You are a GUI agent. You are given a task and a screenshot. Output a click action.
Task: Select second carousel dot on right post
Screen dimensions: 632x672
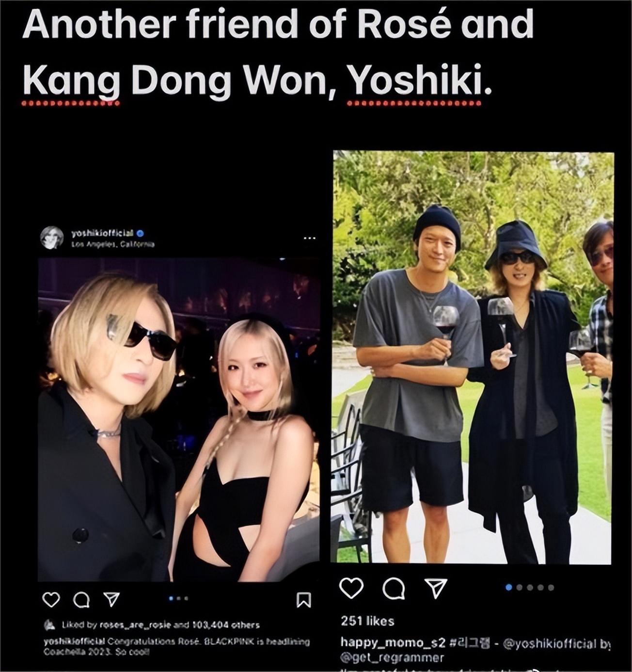click(x=519, y=587)
